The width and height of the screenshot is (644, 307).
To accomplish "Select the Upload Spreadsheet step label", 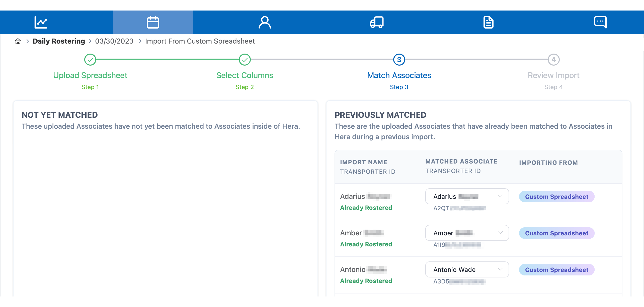I will pos(90,75).
